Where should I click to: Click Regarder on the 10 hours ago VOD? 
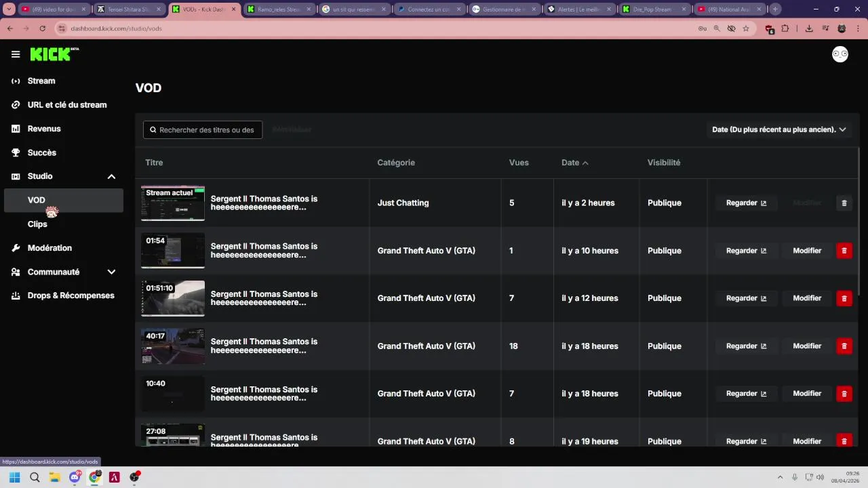[x=747, y=251]
